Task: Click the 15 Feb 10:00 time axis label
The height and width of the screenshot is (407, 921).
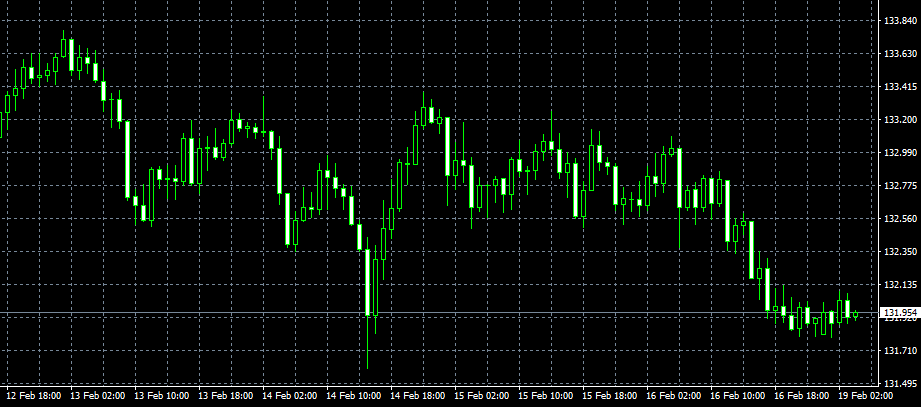Action: [x=546, y=396]
